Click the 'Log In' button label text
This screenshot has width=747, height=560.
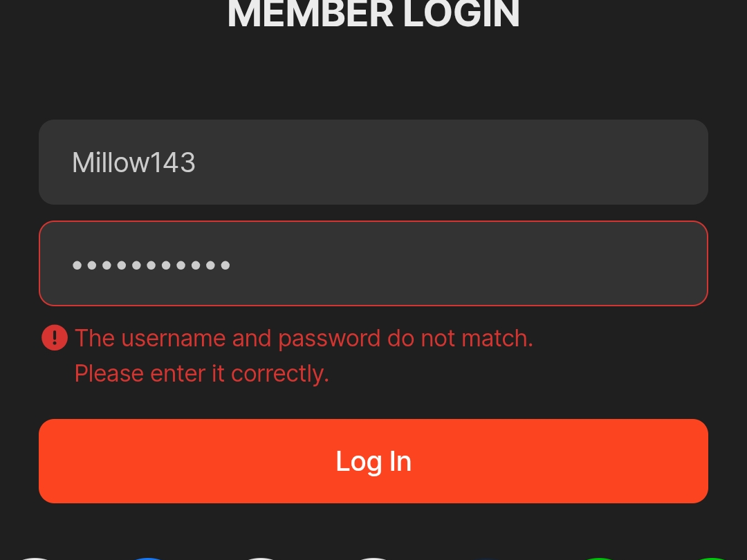[373, 461]
